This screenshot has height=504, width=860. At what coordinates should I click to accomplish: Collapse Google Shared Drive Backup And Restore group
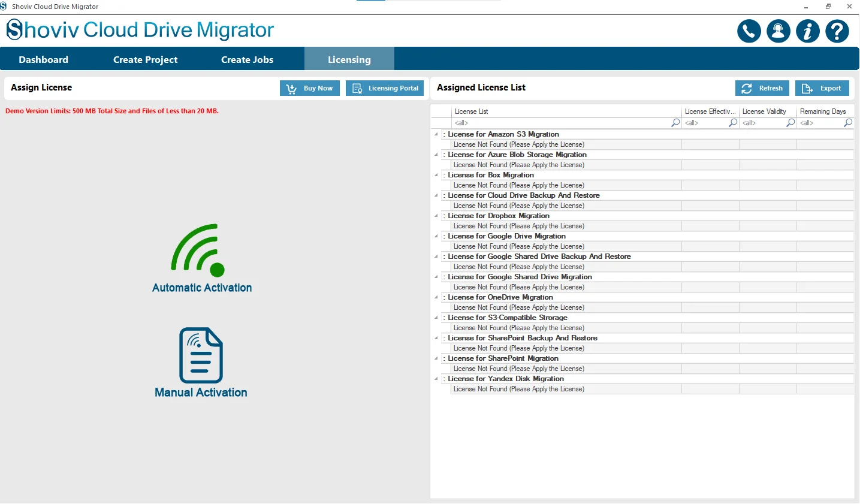click(x=436, y=256)
